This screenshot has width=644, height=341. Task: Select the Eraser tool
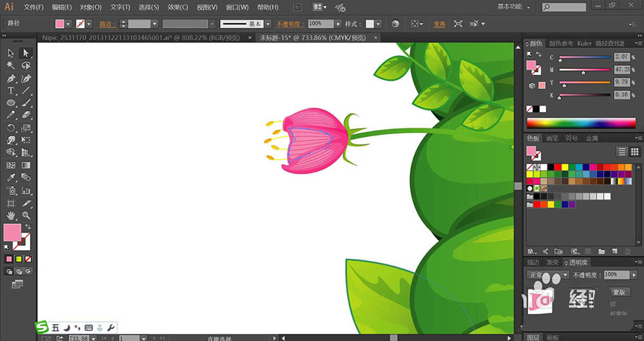[x=26, y=115]
